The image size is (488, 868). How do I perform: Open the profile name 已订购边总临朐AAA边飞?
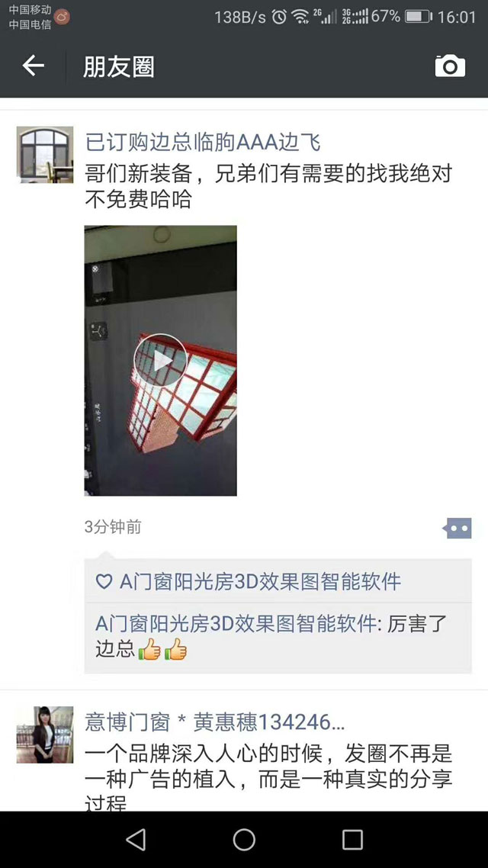203,143
